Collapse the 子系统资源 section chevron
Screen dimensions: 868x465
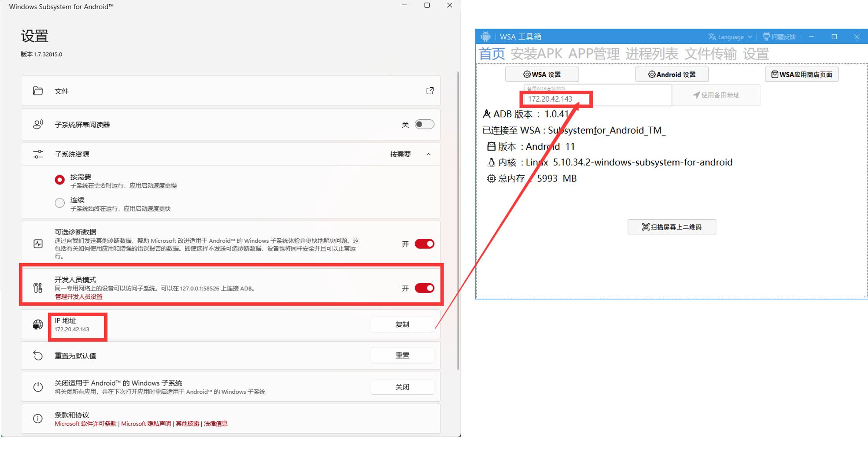click(428, 154)
